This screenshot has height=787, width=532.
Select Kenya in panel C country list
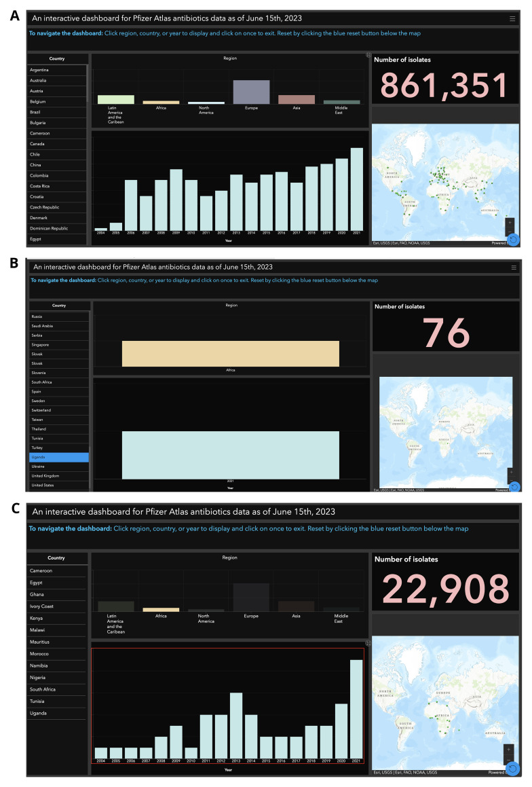pos(56,619)
